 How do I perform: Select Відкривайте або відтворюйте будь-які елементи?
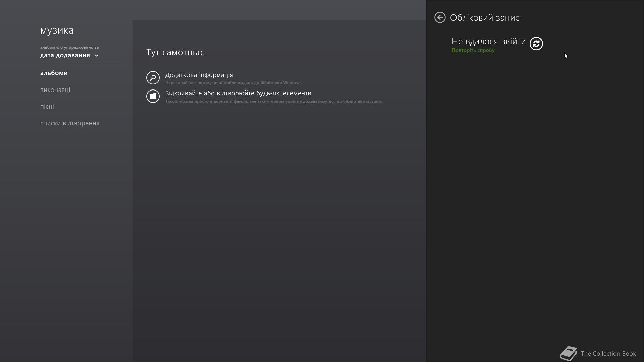pyautogui.click(x=238, y=93)
